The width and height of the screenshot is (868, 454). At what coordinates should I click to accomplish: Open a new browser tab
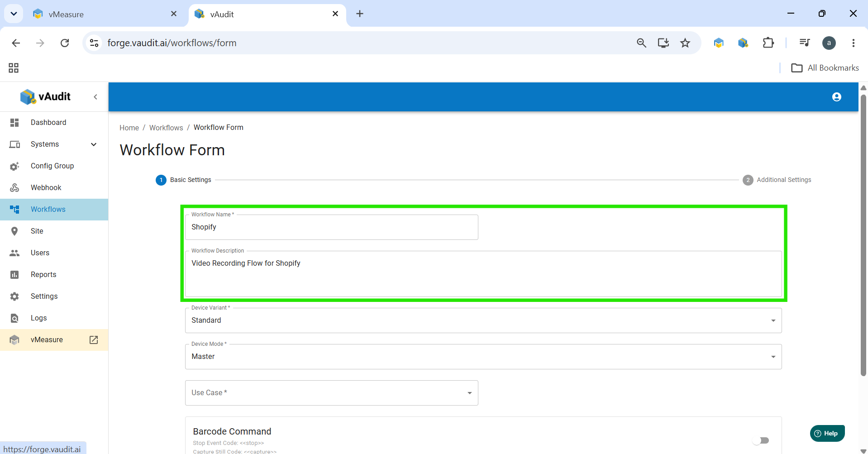point(360,14)
